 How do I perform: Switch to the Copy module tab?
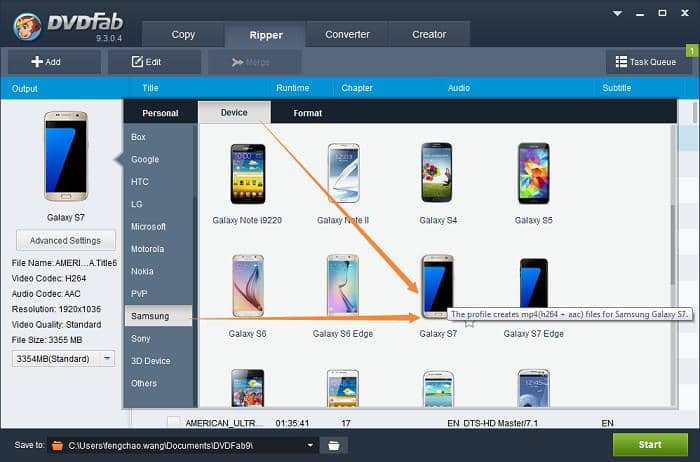tap(183, 34)
